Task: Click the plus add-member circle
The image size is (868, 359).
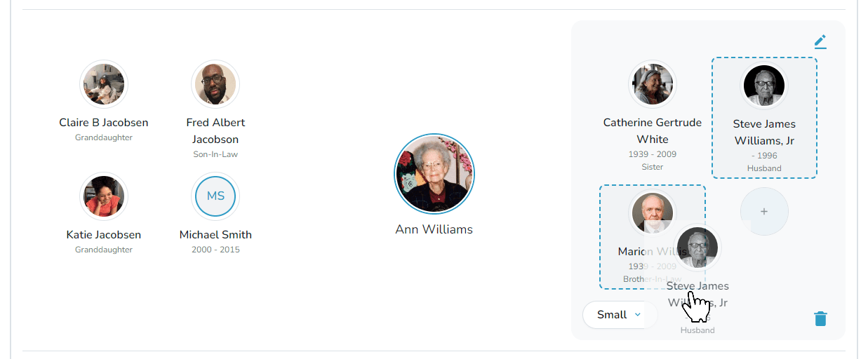Action: [764, 211]
